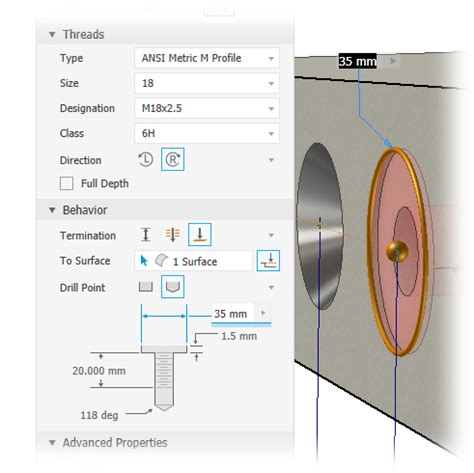Enable the Full Depth checkbox
Screen dimensions: 474x473
[67, 184]
